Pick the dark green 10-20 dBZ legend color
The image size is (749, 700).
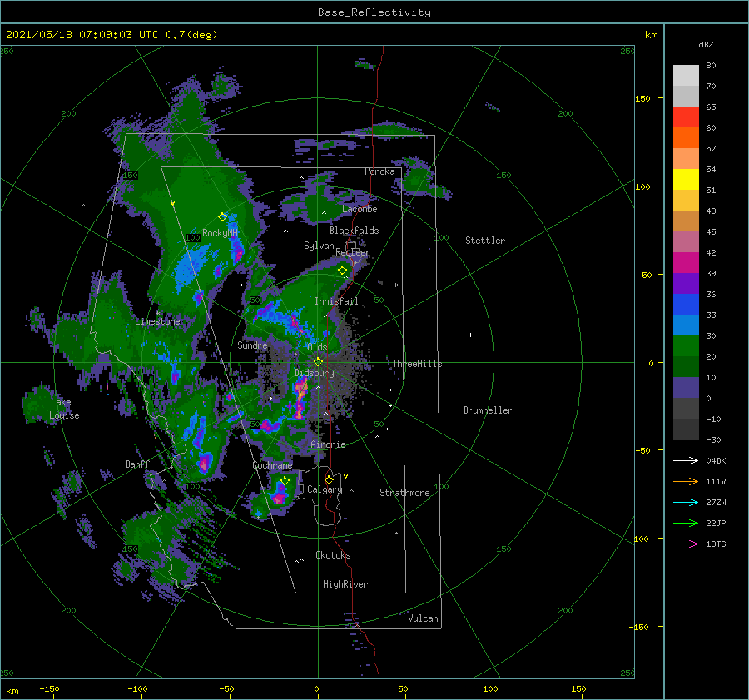pyautogui.click(x=686, y=366)
